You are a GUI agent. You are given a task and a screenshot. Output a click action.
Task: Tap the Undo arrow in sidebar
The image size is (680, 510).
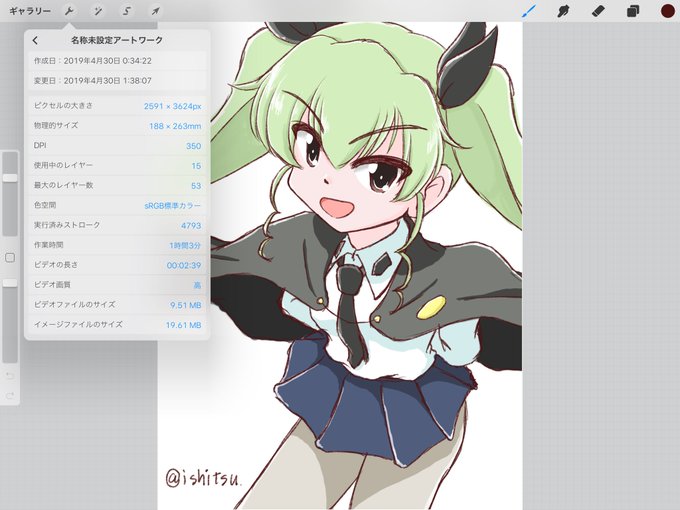click(x=10, y=376)
